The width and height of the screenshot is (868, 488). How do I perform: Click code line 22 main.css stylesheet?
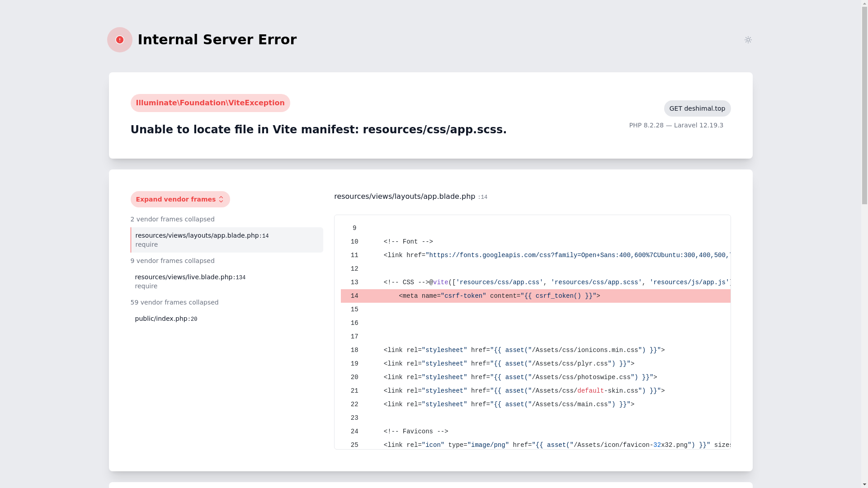point(535,404)
